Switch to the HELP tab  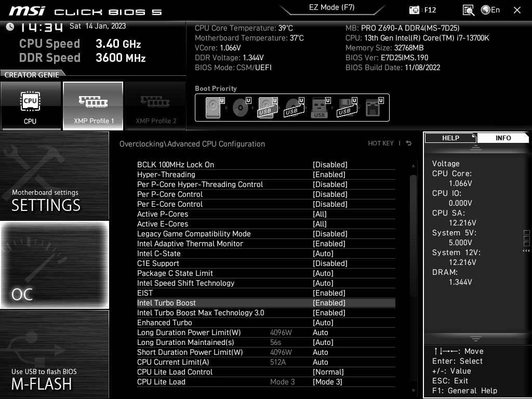[450, 138]
